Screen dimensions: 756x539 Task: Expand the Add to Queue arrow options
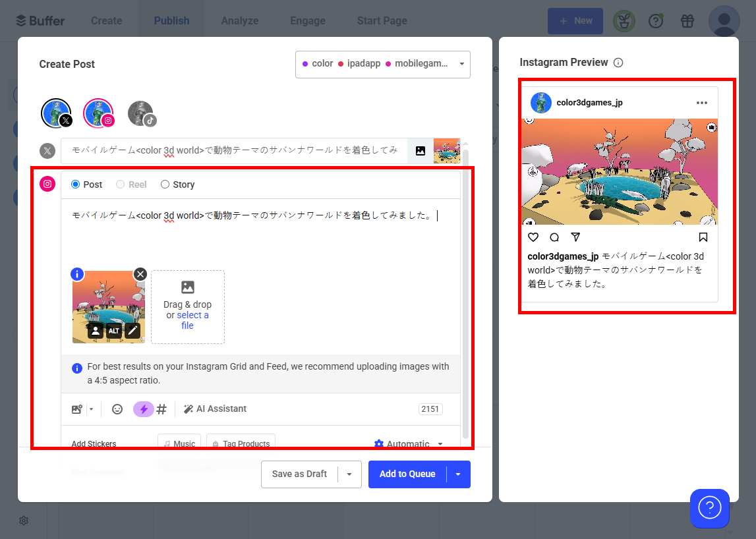point(459,474)
